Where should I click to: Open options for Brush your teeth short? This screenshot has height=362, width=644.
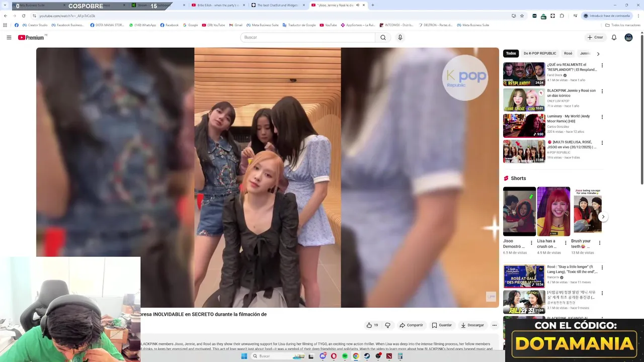tap(599, 243)
